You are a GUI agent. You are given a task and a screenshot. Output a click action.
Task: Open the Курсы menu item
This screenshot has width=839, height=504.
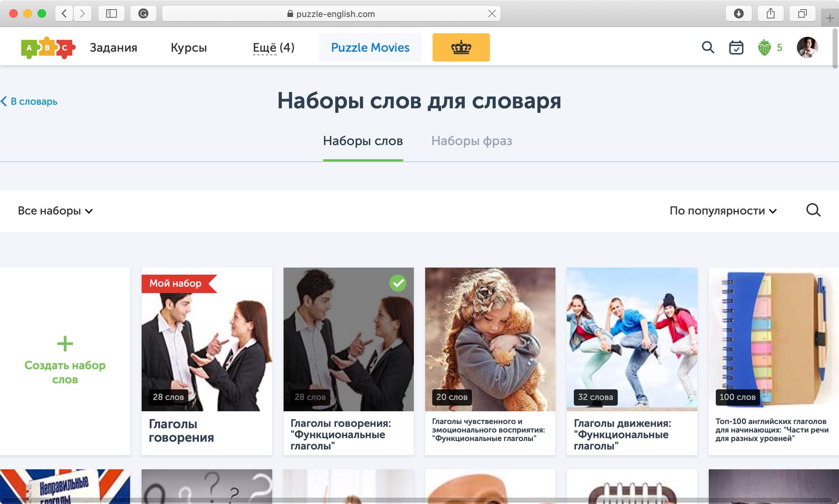pos(189,47)
